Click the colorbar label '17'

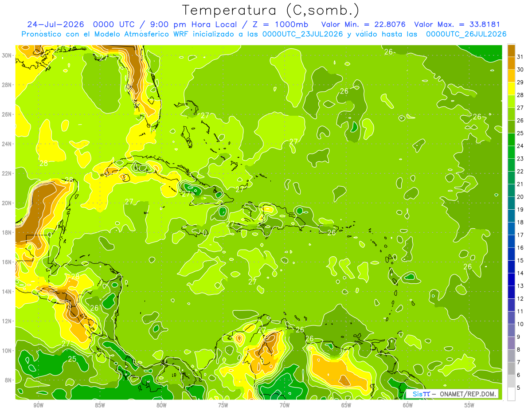click(x=520, y=235)
